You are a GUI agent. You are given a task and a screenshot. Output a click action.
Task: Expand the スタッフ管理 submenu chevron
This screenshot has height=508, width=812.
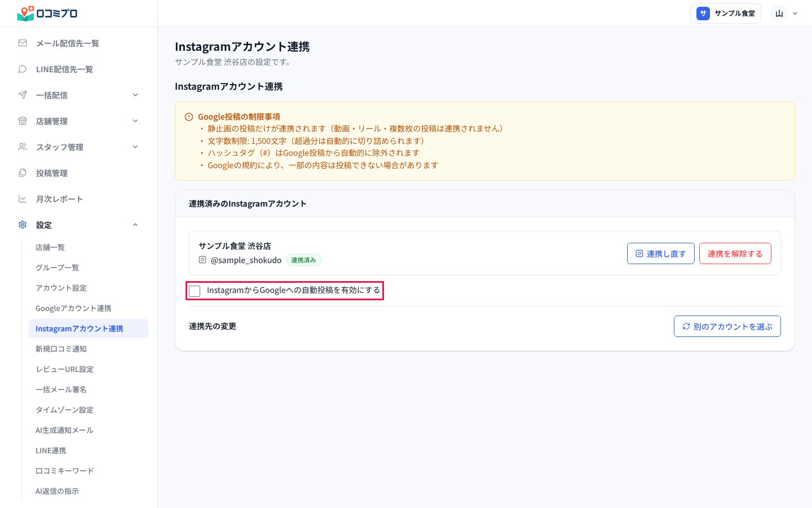[135, 147]
